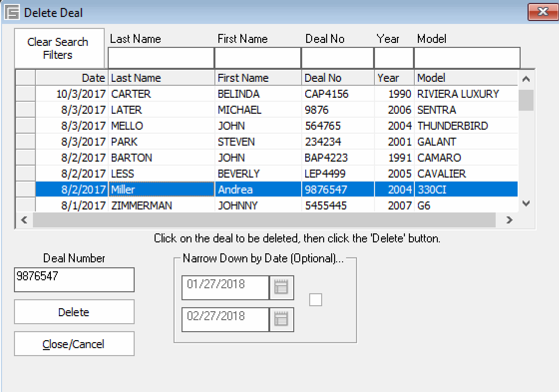Click inside the Deal Number field
Screen dimensions: 559x392
(x=74, y=279)
